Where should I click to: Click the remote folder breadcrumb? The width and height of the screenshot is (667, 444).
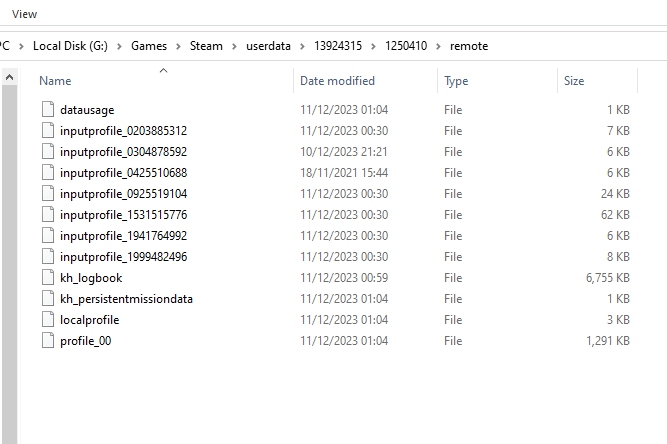[x=469, y=46]
